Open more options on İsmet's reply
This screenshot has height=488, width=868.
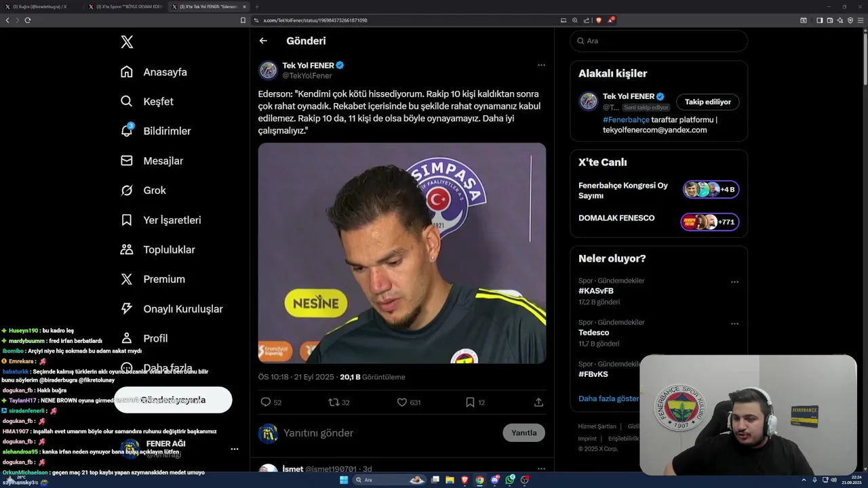pyautogui.click(x=541, y=468)
